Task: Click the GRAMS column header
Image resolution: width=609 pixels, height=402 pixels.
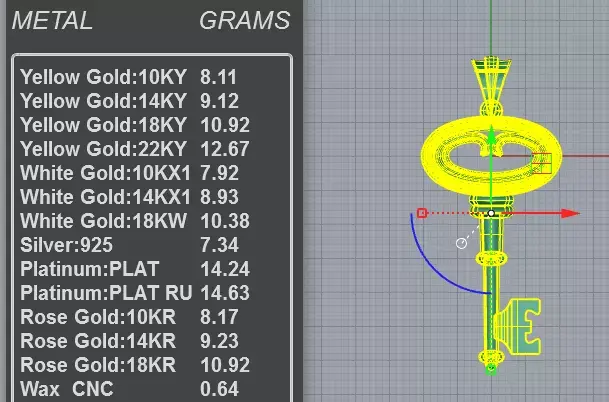Action: pyautogui.click(x=245, y=21)
